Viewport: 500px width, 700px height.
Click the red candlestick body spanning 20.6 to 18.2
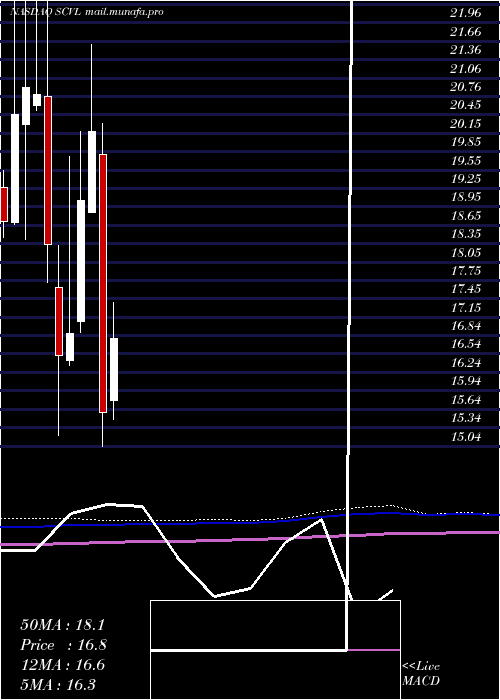[47, 170]
